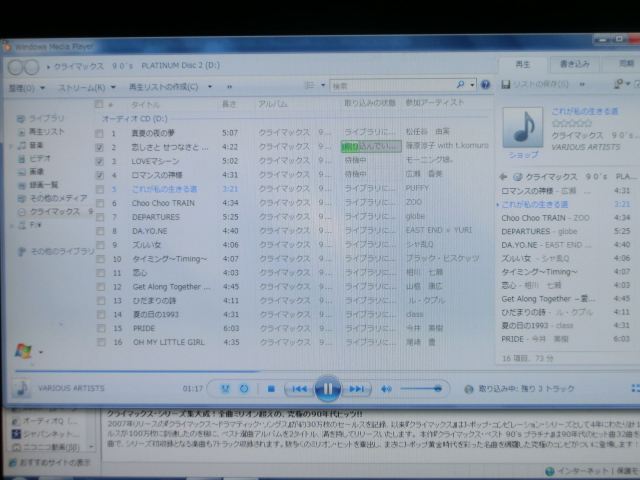The height and width of the screenshot is (480, 640).
Task: Uncheck the box for LOVEマシーン
Action: pyautogui.click(x=99, y=161)
